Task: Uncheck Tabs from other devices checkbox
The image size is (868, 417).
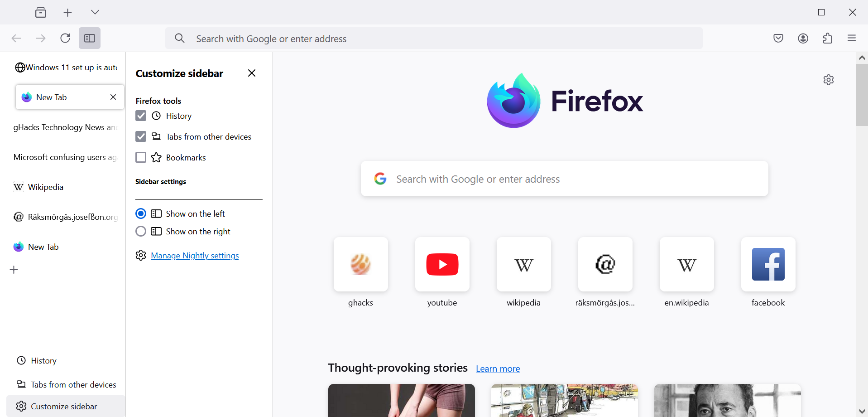Action: (141, 137)
